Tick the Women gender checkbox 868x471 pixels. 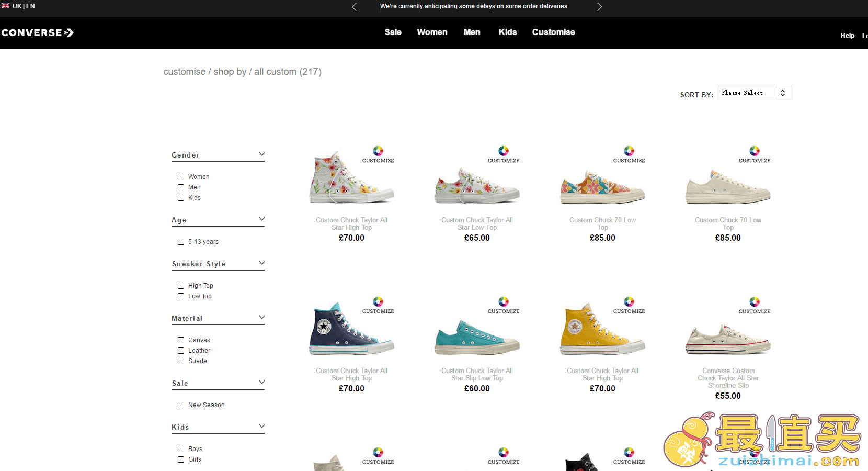click(x=181, y=177)
